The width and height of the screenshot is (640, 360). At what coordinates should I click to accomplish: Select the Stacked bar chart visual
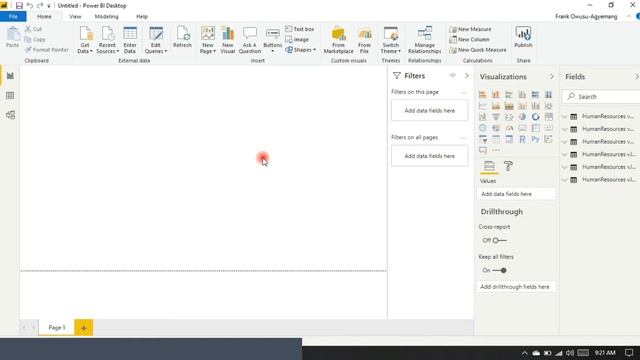coord(482,95)
